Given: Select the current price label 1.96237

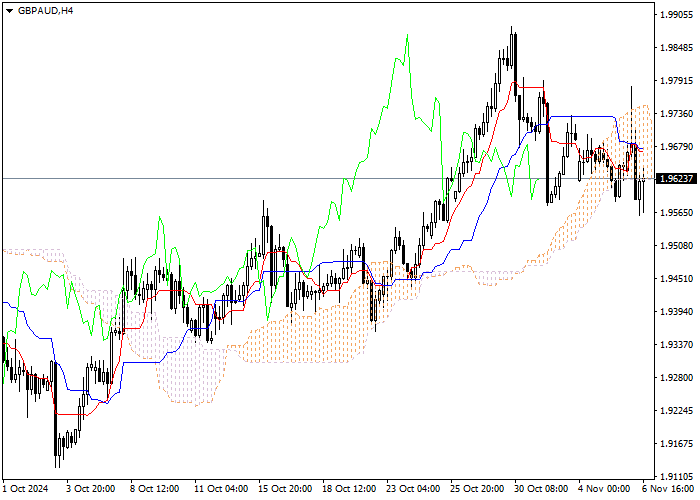Looking at the screenshot, I should click(678, 179).
